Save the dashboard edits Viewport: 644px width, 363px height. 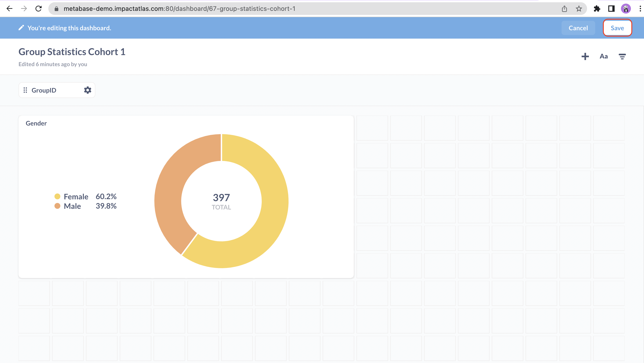pos(617,28)
